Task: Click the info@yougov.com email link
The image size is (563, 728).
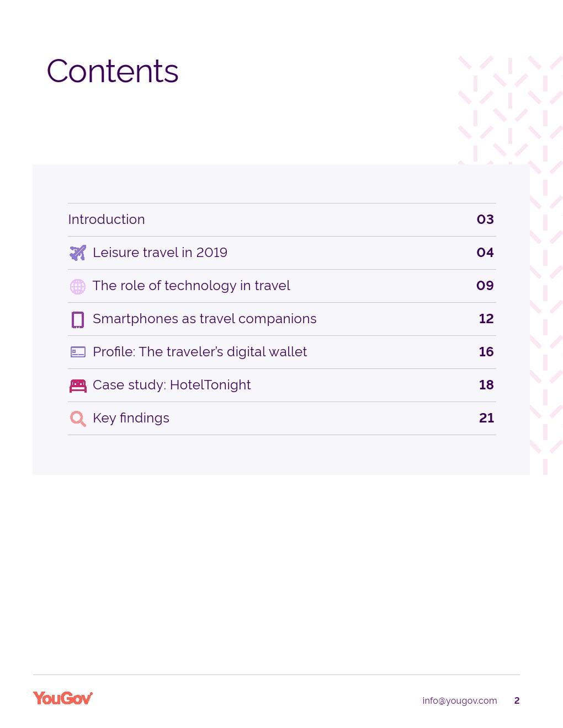Action: (x=460, y=700)
